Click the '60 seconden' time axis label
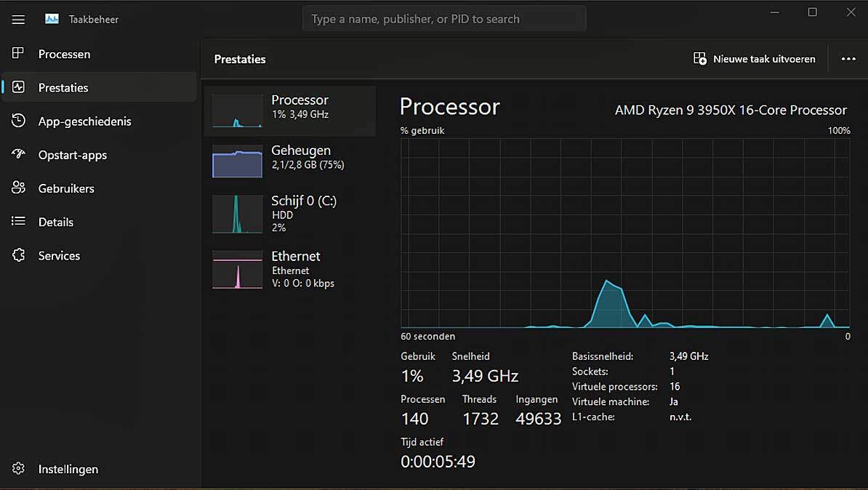The height and width of the screenshot is (490, 868). 428,336
